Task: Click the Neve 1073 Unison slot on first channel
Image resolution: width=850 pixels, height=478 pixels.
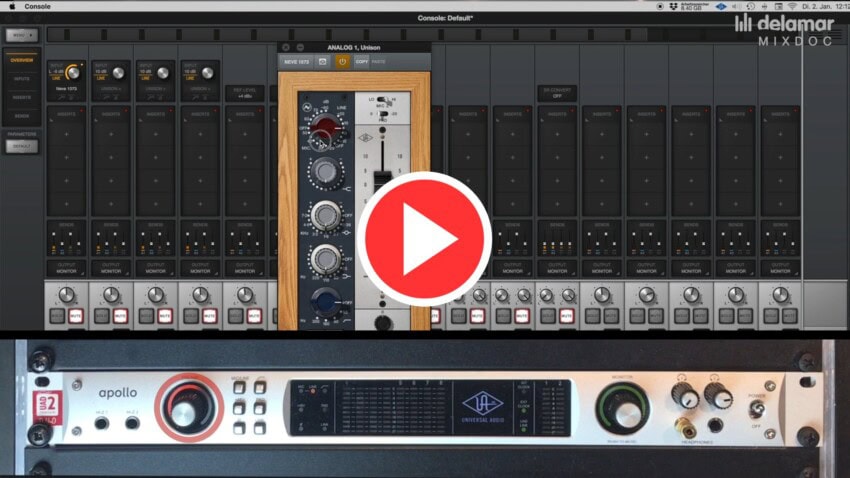Action: (x=67, y=89)
